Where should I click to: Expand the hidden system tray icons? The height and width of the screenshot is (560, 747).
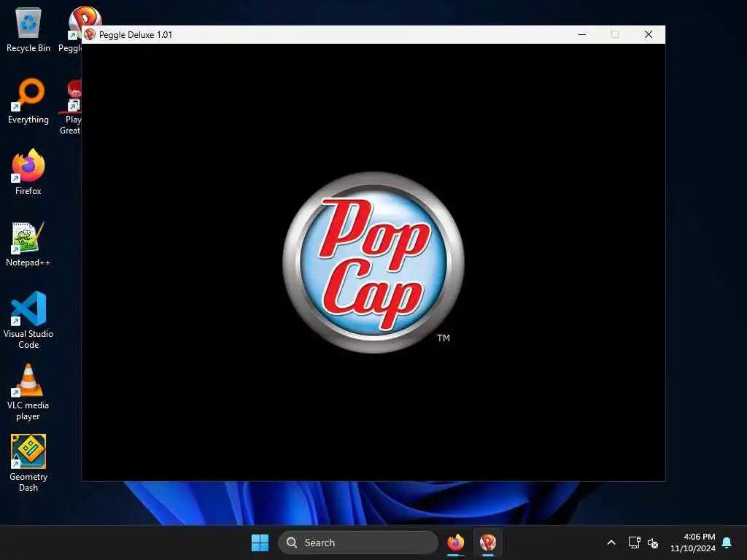611,542
